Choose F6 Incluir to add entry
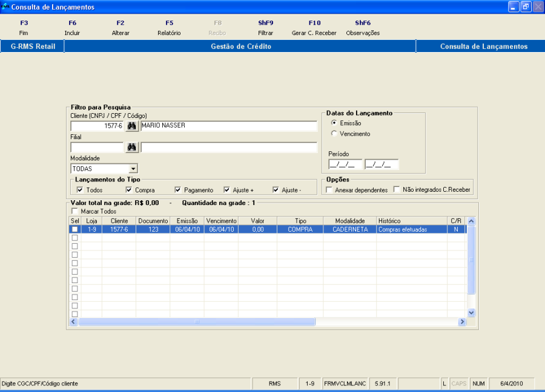 [x=72, y=28]
